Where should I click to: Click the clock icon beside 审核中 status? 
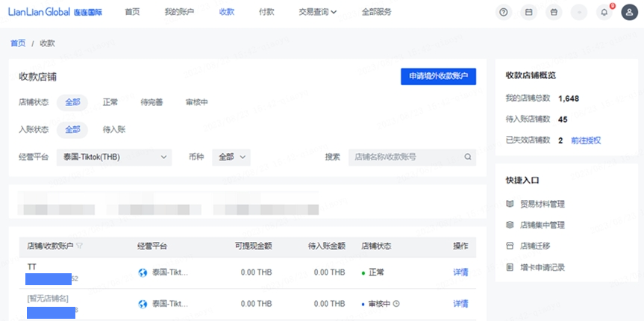[396, 304]
